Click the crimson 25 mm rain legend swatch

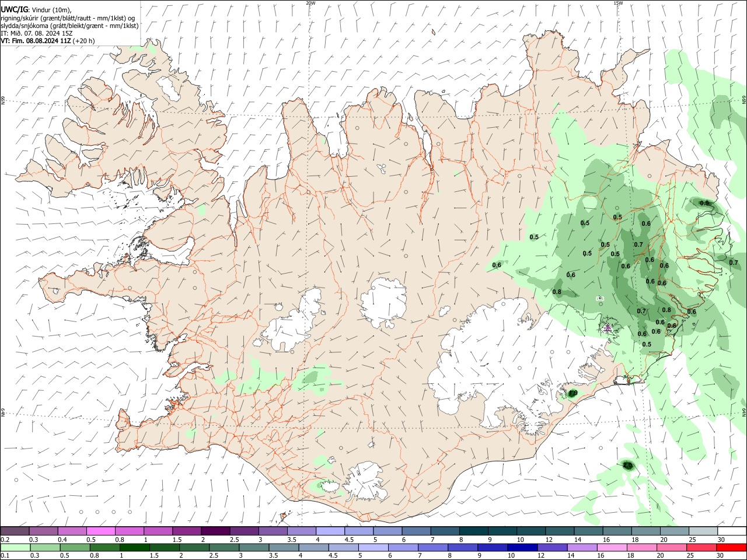pos(702,547)
